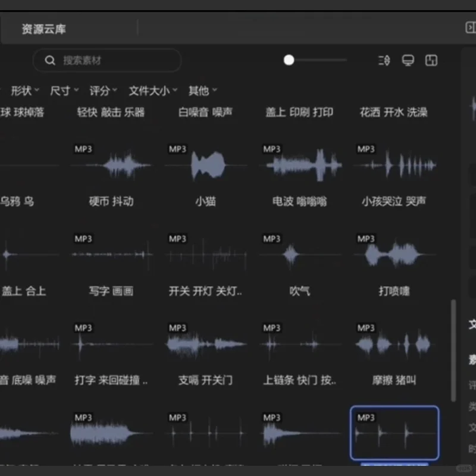476x476 pixels.
Task: Select the 盖上 印刷 打印 tag
Action: point(300,112)
